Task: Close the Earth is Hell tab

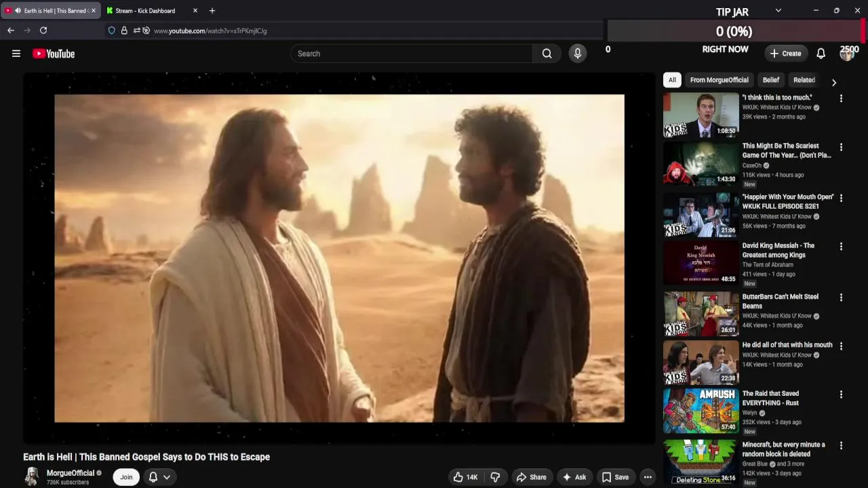Action: tap(94, 11)
